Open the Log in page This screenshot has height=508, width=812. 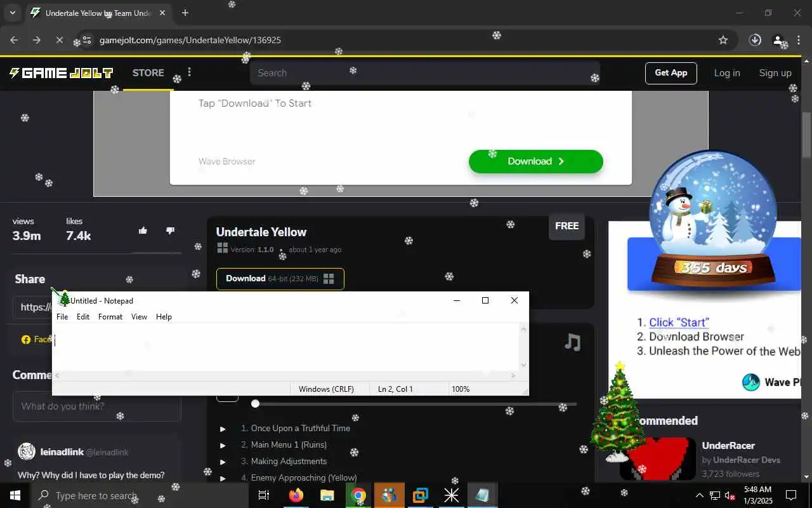727,73
